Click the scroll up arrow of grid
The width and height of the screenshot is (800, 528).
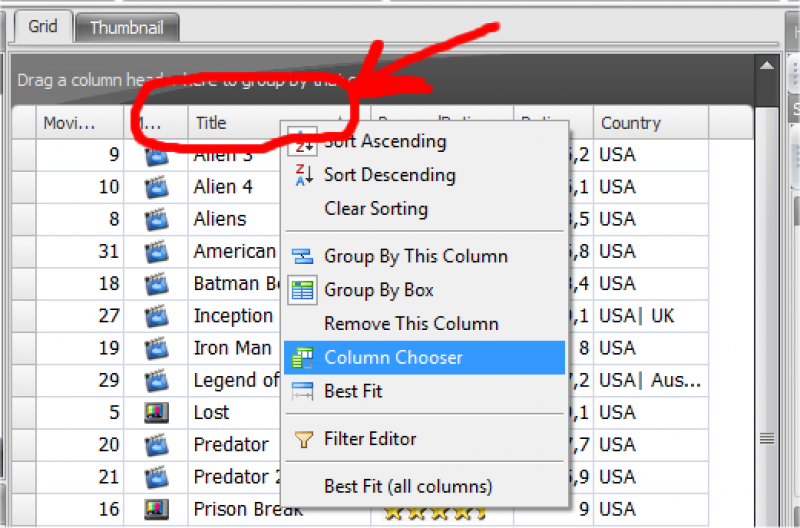[767, 66]
